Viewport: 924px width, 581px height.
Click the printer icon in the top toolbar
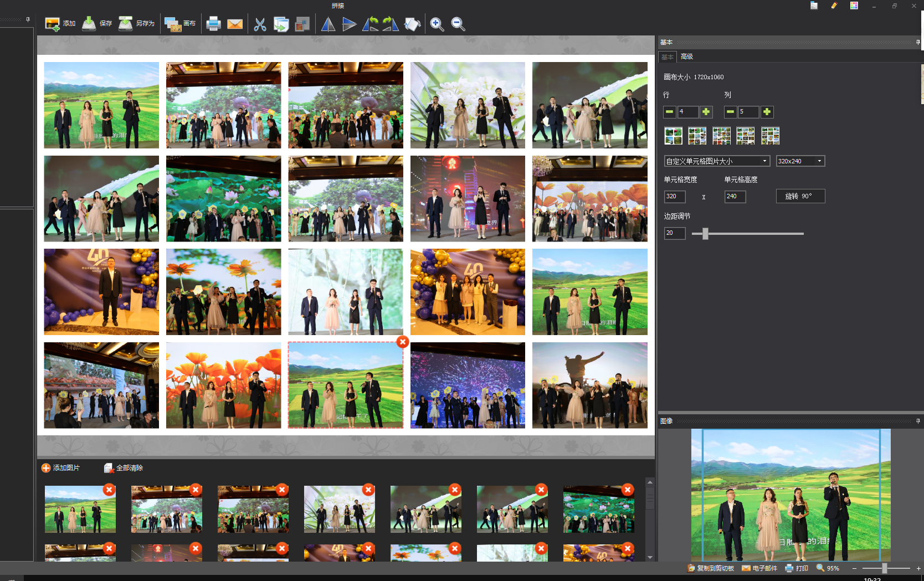tap(213, 24)
